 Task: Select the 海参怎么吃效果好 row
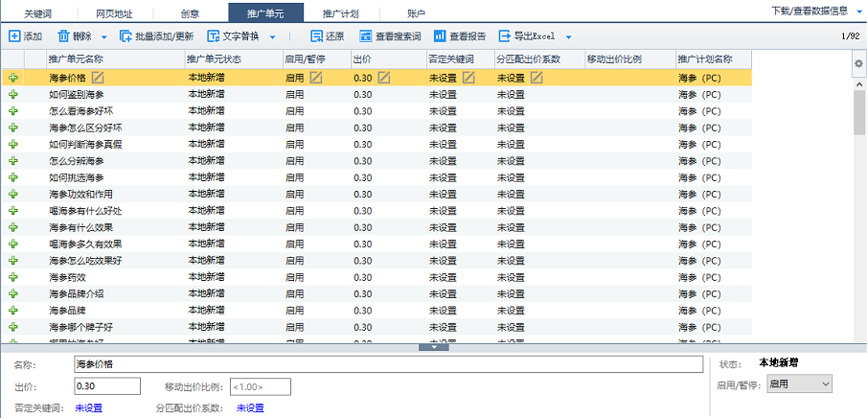pyautogui.click(x=377, y=261)
